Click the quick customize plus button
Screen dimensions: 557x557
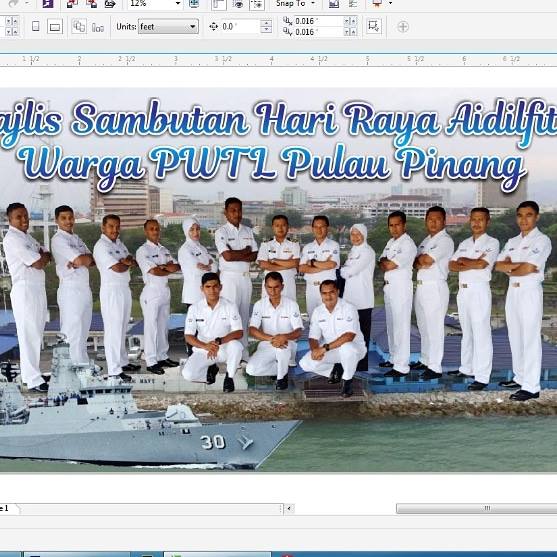pyautogui.click(x=403, y=27)
